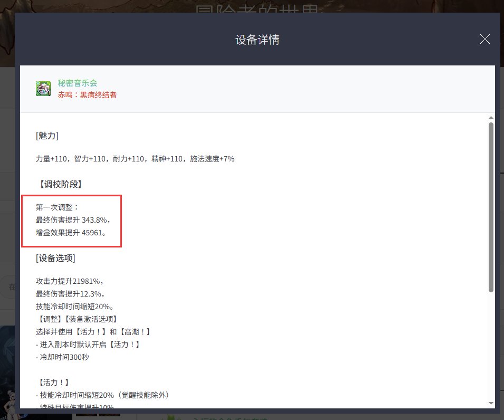Click the [魅力] section heading
Screen dimensions: 504x420
(47, 136)
